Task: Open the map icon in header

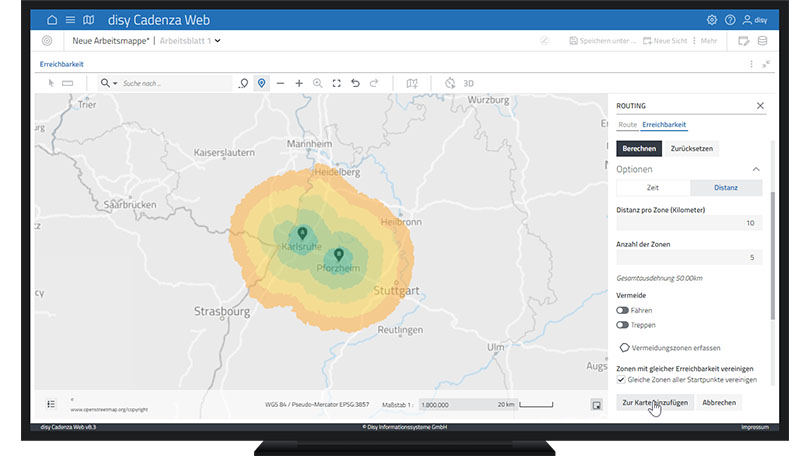Action: click(89, 20)
